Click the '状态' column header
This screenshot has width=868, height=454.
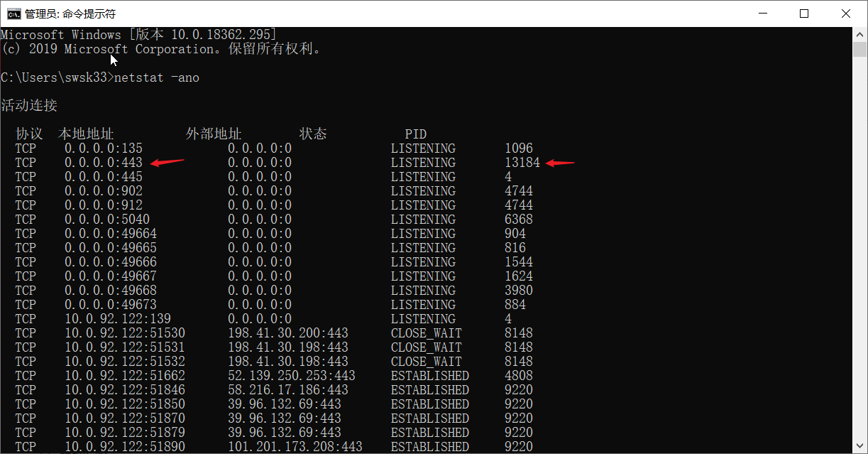(x=313, y=134)
